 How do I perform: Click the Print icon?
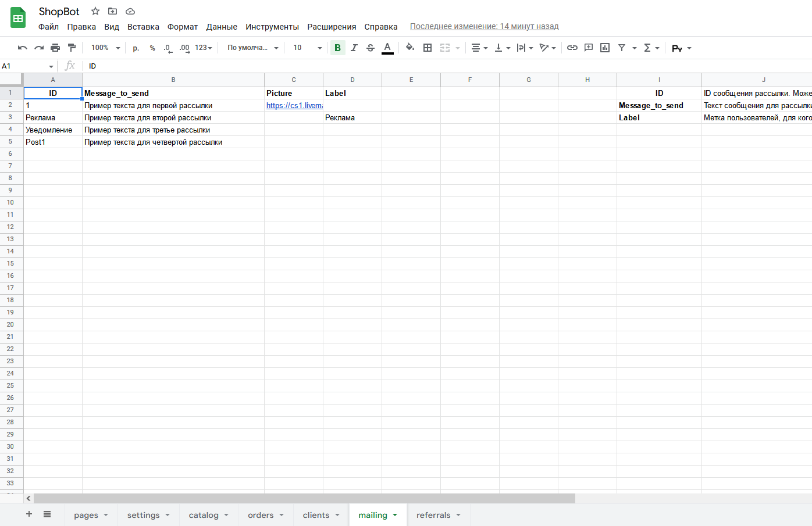click(55, 48)
